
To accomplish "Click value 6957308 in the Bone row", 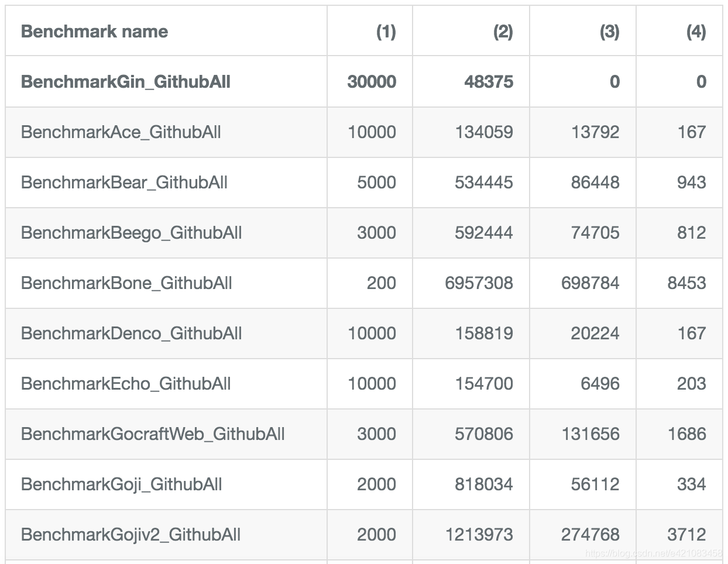I will click(479, 283).
